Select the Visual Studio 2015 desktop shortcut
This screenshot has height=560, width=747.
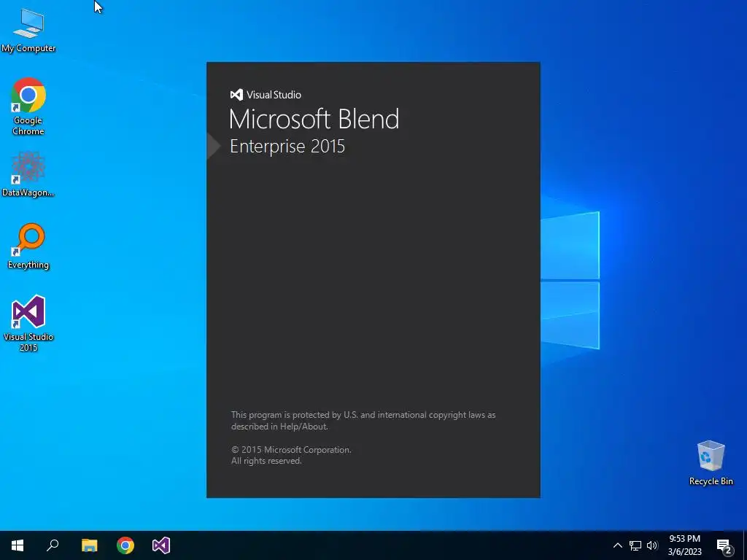point(28,323)
